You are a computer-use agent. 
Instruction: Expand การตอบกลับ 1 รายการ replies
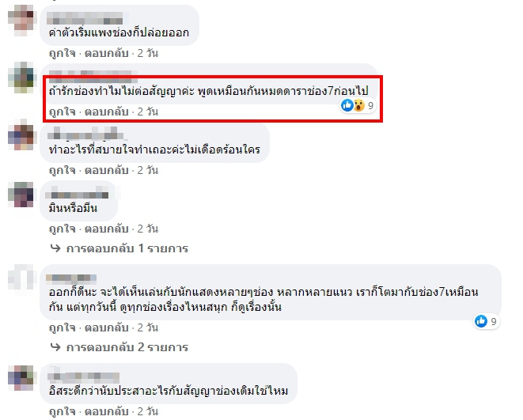tap(127, 248)
